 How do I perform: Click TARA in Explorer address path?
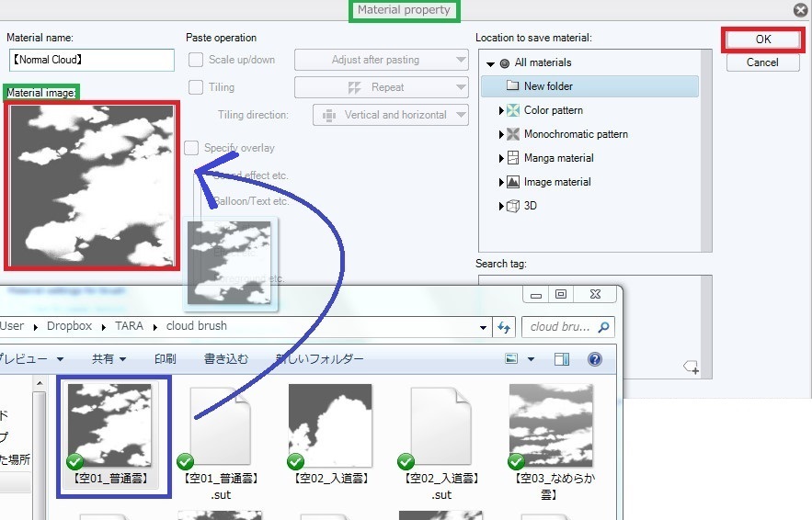129,326
